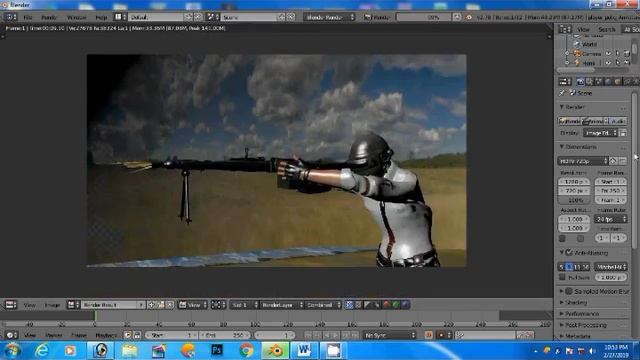
Task: Open the Display Image Editor dropdown
Action: [x=600, y=133]
